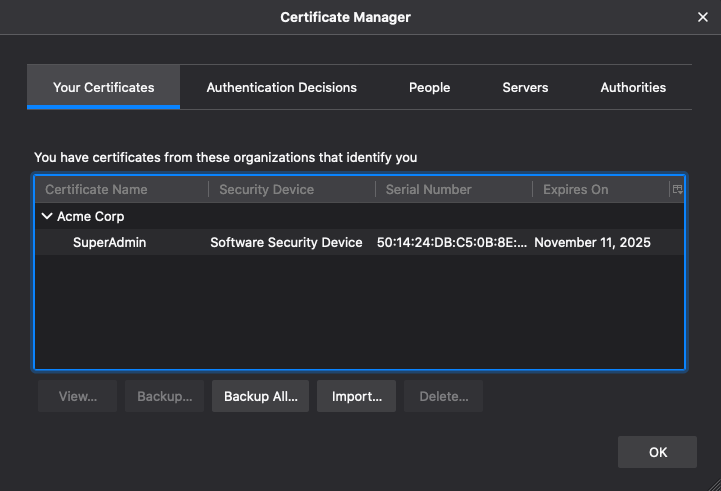Select the SuperAdmin certificate row

point(110,242)
